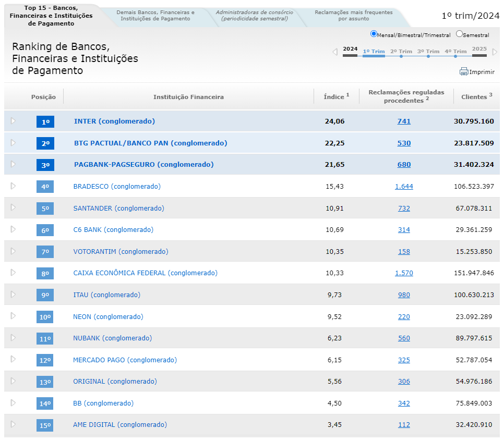Open NUBANK (conglomerado) link
The width and height of the screenshot is (504, 441).
[x=113, y=338]
